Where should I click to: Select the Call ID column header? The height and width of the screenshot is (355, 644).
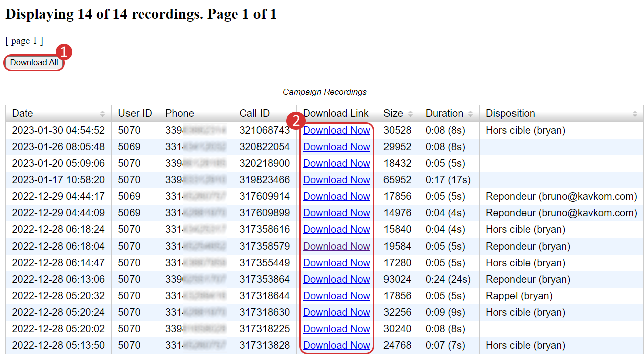click(265, 113)
